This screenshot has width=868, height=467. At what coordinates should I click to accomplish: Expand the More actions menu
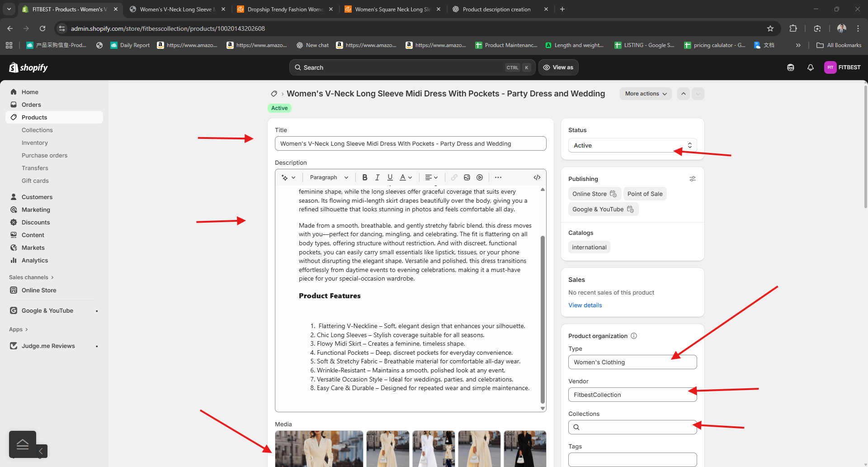point(645,94)
